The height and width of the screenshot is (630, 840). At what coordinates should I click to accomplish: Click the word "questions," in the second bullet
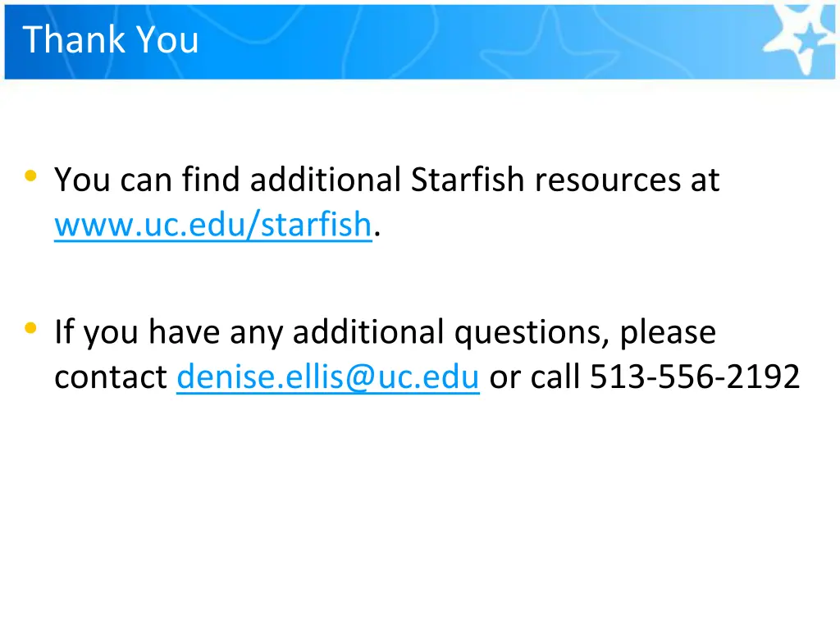click(x=532, y=333)
